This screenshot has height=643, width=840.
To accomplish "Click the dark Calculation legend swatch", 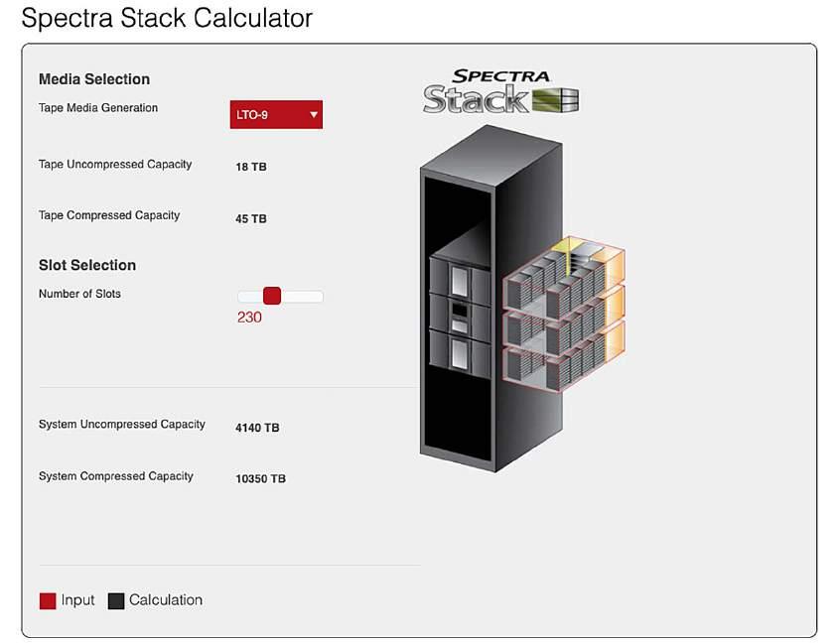I will tap(116, 600).
